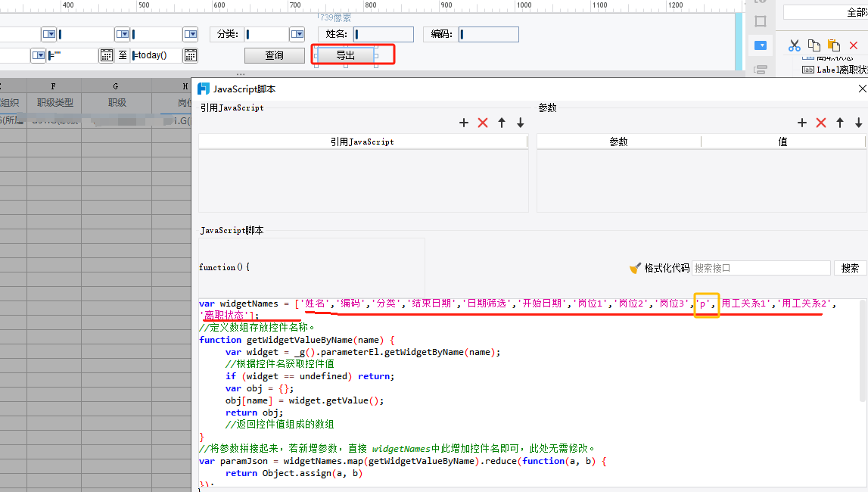Viewport: 868px width, 492px height.
Task: Click the 引用JavaScript table column header
Action: pos(362,142)
